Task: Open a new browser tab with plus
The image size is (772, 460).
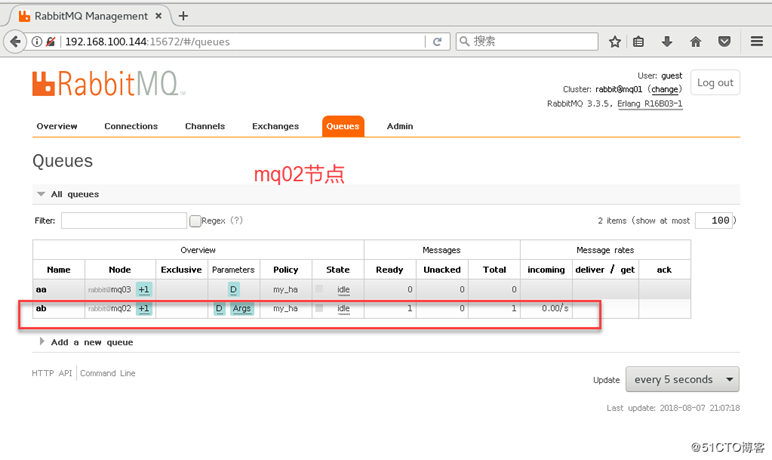Action: click(183, 16)
